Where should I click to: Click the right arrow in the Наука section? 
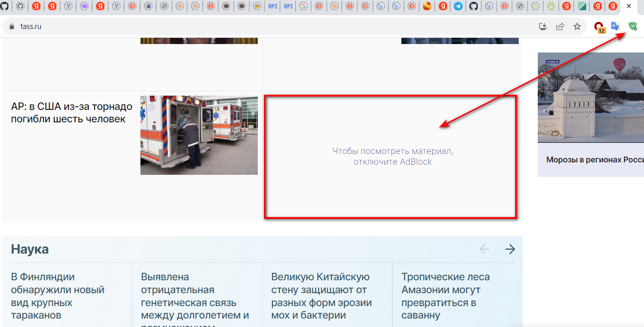[510, 249]
